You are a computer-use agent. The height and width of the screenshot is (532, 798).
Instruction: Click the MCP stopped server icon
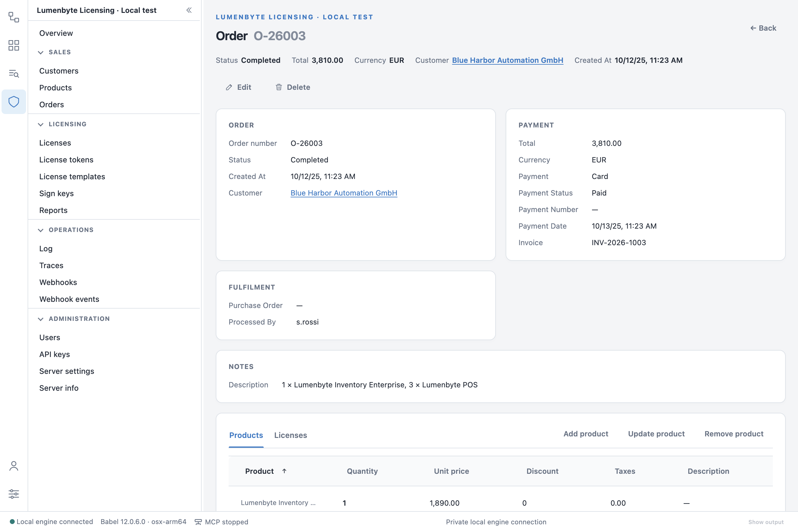click(x=198, y=522)
